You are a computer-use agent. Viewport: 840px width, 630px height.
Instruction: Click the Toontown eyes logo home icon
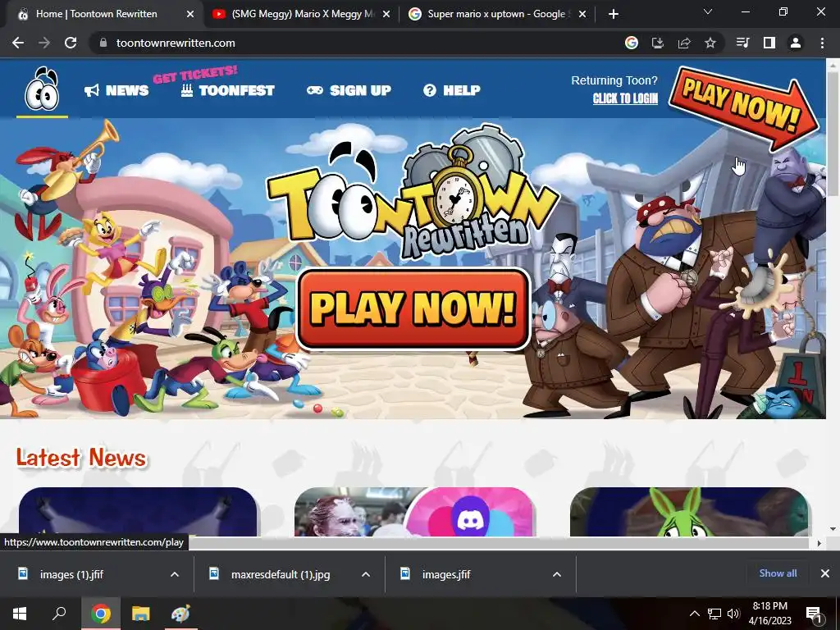(42, 89)
